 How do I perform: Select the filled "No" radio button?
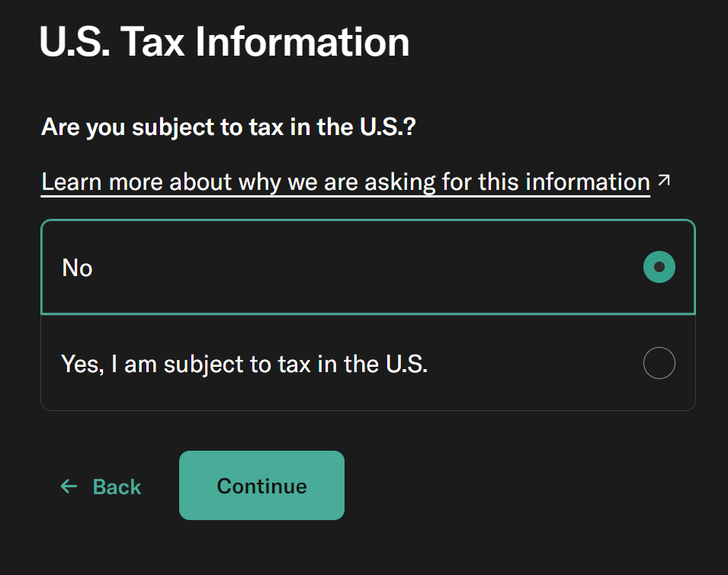tap(659, 267)
